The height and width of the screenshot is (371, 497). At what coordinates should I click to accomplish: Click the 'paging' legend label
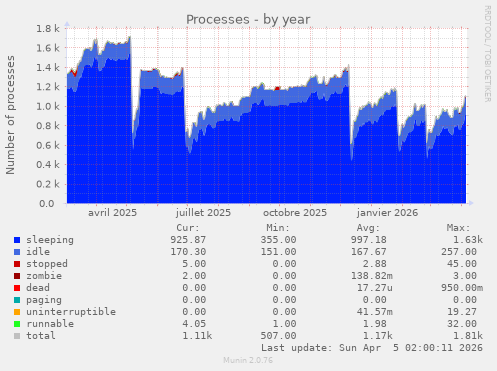pyautogui.click(x=44, y=300)
